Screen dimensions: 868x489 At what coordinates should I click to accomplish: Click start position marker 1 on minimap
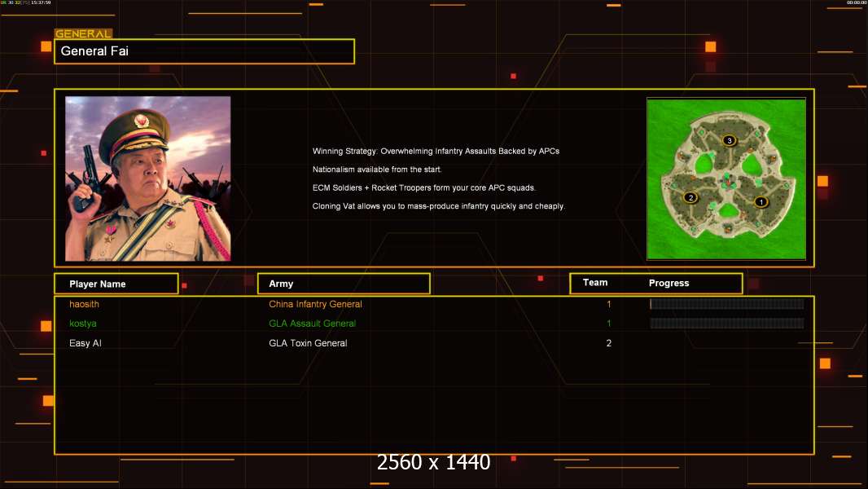(761, 202)
